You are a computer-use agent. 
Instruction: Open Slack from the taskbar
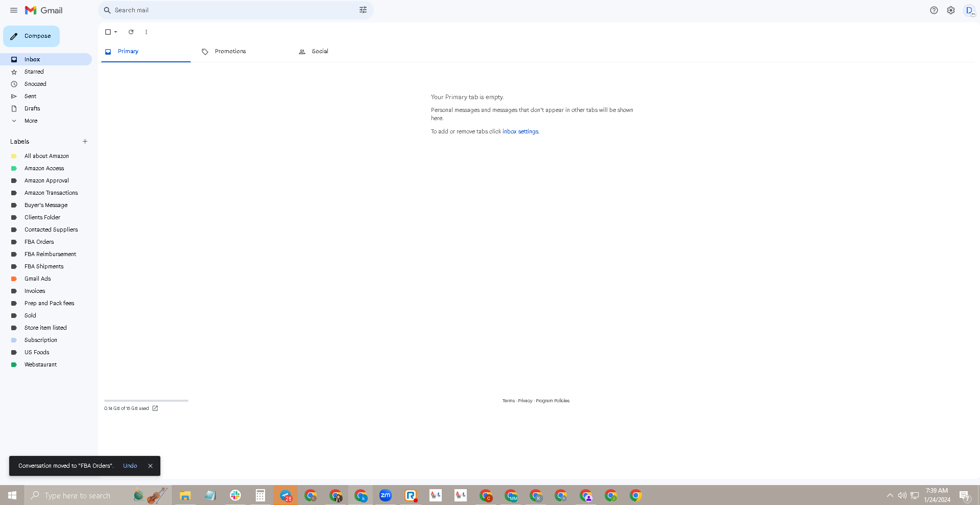(235, 495)
